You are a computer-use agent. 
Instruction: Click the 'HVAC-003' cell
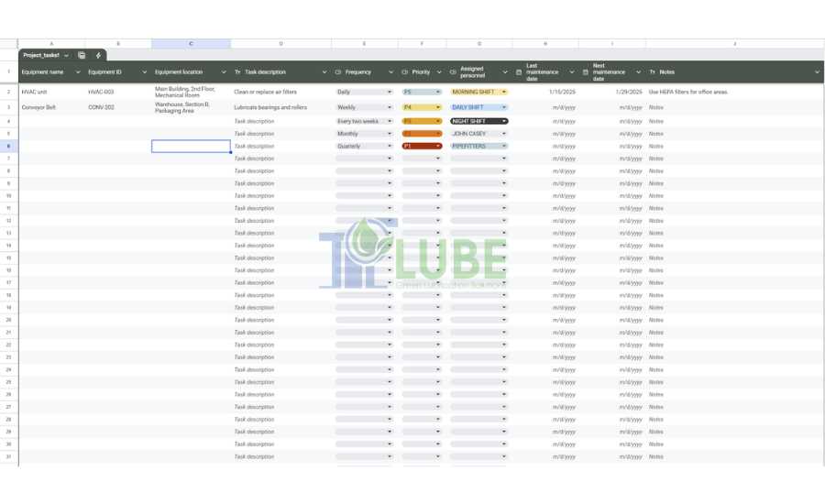pyautogui.click(x=118, y=92)
